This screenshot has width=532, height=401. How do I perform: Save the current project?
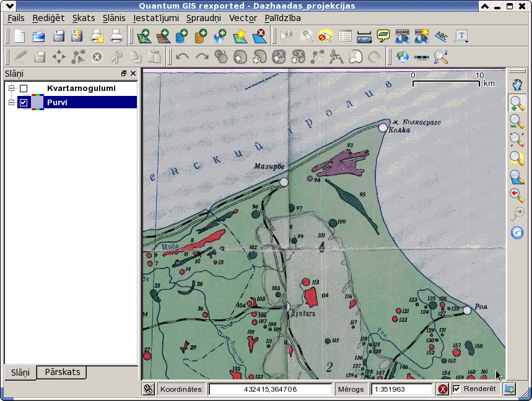[58, 36]
